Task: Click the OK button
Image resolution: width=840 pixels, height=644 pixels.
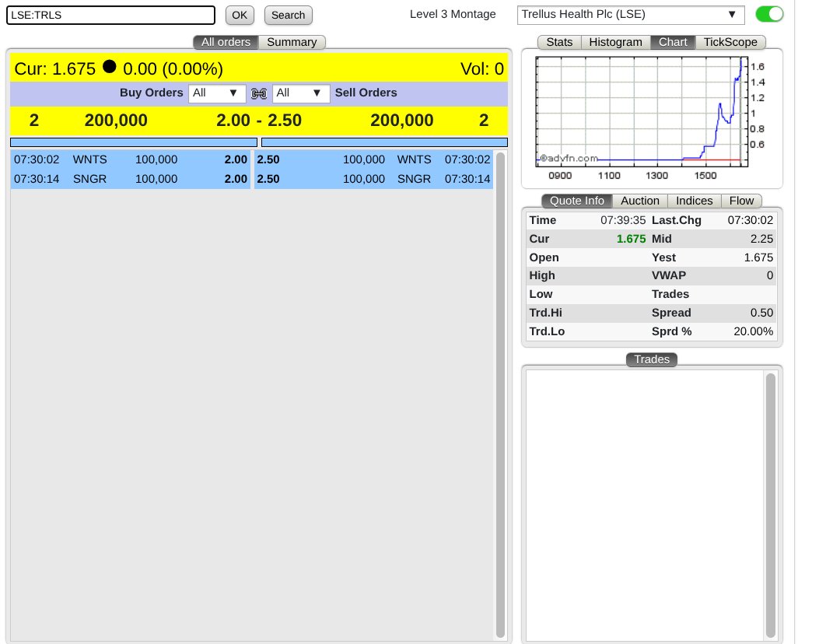Action: click(240, 15)
